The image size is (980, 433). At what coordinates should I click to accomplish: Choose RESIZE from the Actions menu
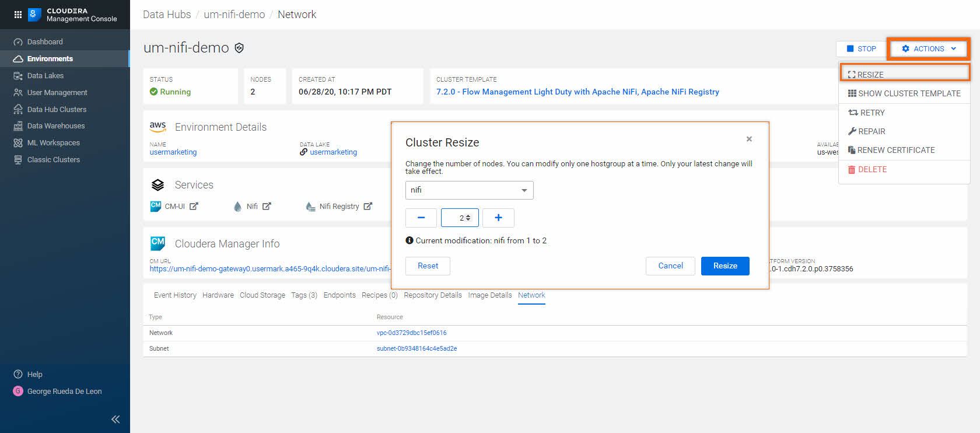905,74
